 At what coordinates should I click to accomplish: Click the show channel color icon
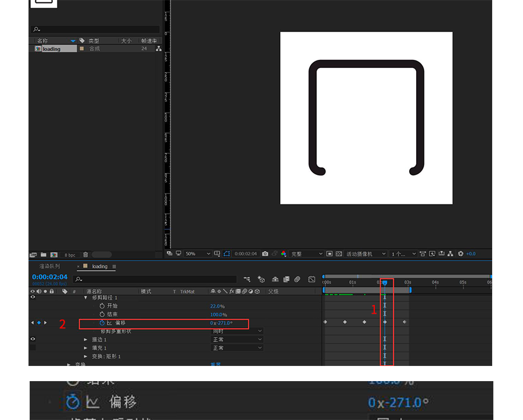click(284, 254)
